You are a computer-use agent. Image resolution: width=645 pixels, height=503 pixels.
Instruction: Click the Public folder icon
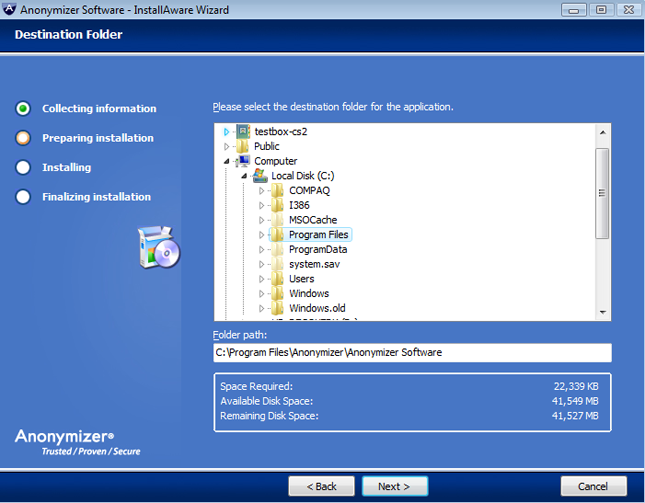[x=243, y=146]
